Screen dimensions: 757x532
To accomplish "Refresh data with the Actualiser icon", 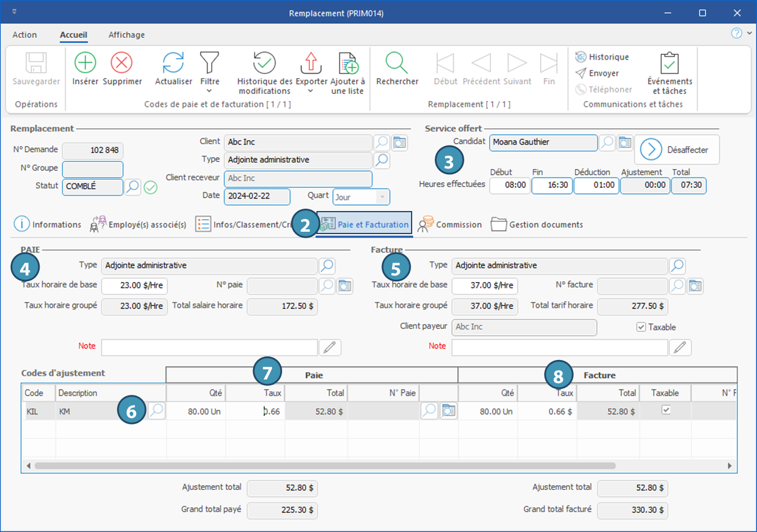I will pos(173,63).
